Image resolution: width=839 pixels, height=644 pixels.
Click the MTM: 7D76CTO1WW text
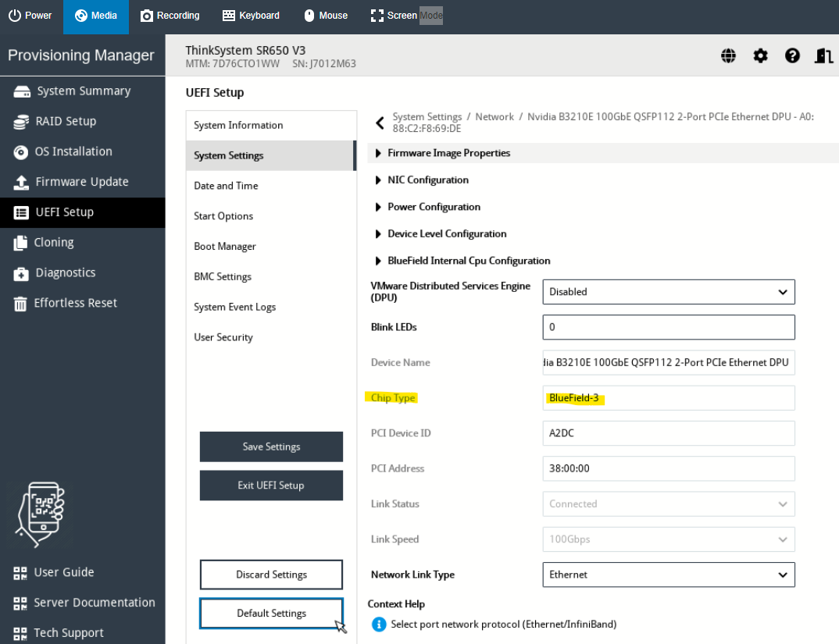click(232, 64)
